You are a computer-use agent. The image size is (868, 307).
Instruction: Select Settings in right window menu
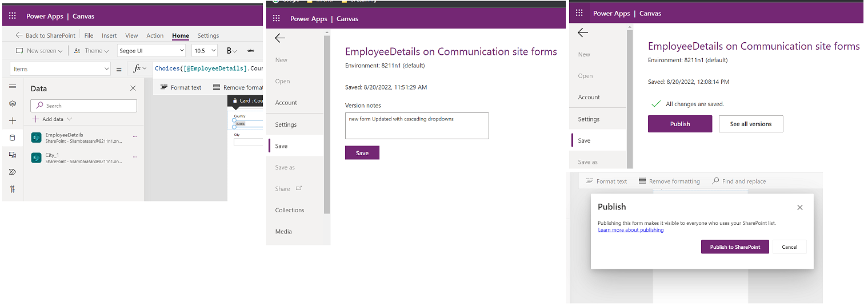click(x=589, y=119)
